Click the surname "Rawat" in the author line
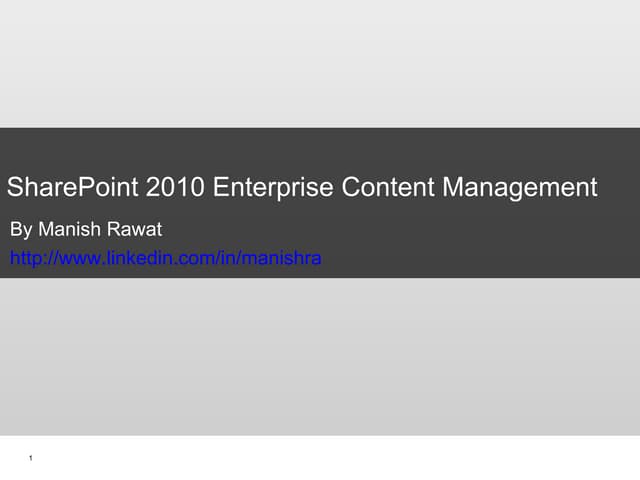 coord(133,231)
